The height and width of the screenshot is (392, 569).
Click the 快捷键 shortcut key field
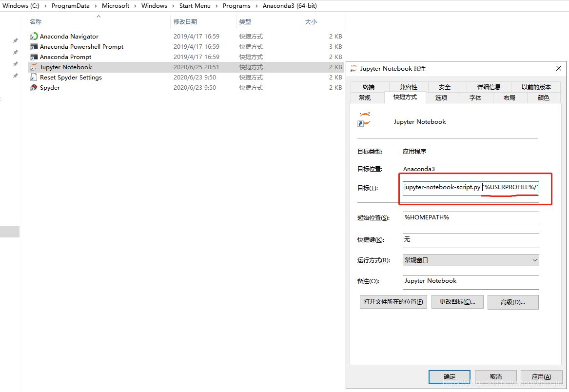pyautogui.click(x=471, y=240)
